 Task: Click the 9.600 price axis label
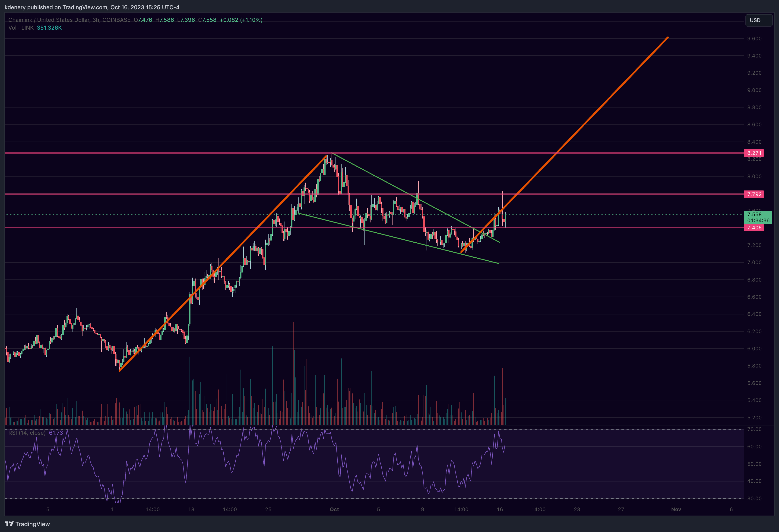(754, 38)
